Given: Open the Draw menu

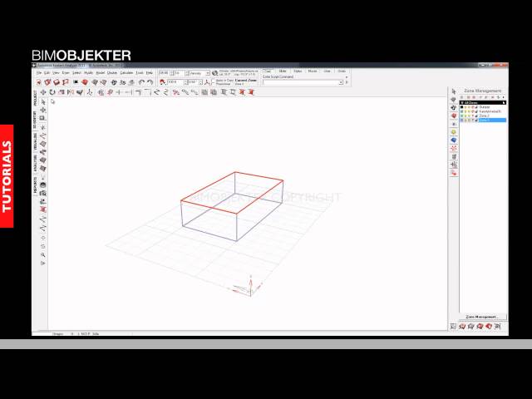Looking at the screenshot, I should coord(66,73).
